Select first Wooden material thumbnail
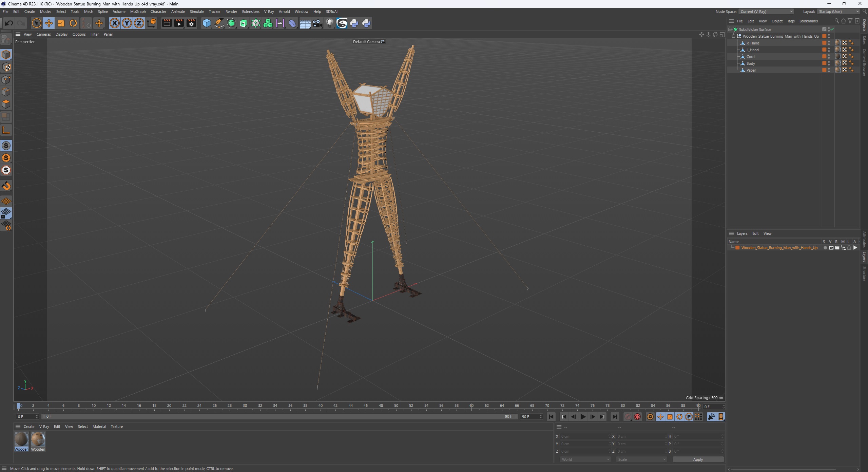Image resolution: width=868 pixels, height=472 pixels. coord(21,439)
